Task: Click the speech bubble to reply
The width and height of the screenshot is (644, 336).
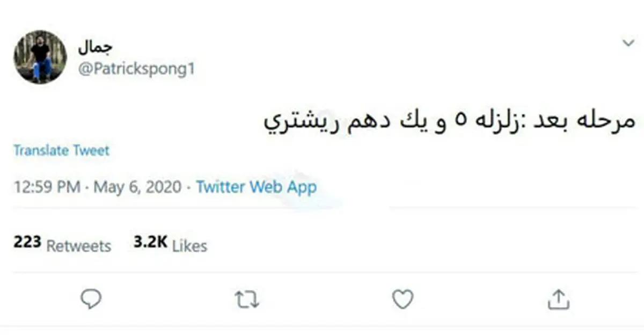Action: (91, 300)
